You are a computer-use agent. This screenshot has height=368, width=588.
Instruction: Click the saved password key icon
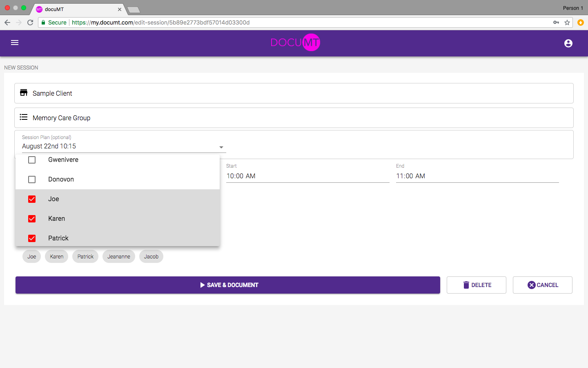click(x=556, y=22)
